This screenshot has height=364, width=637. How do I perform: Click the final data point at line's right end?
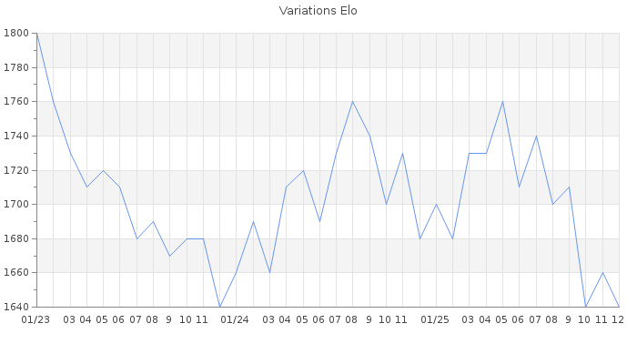[619, 307]
